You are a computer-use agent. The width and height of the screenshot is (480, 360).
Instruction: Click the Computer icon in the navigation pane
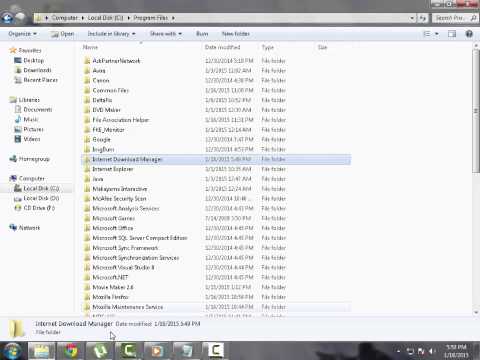coord(13,178)
